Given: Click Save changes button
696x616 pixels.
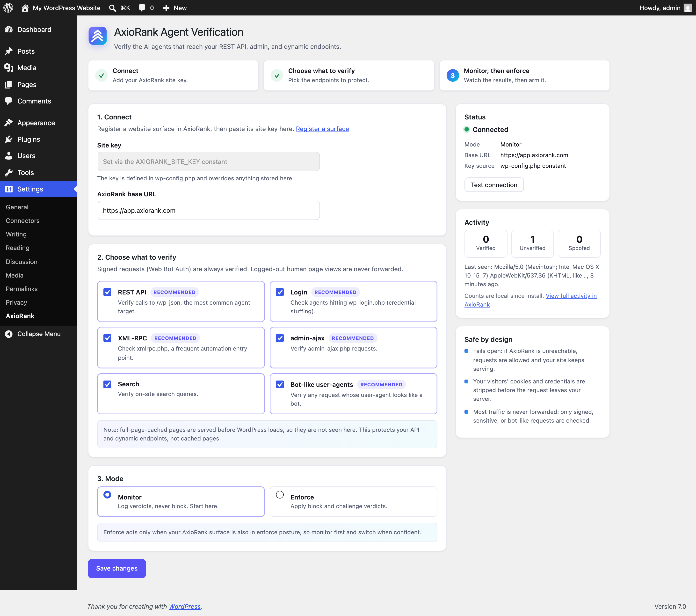Looking at the screenshot, I should point(117,569).
